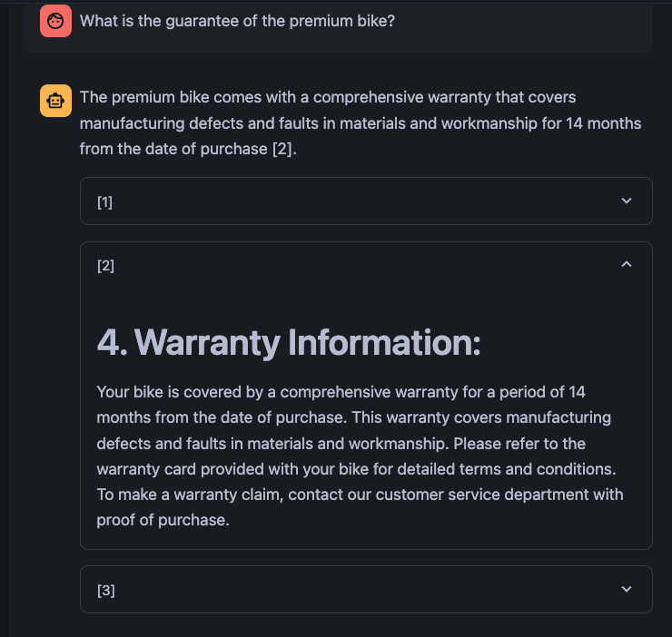Image resolution: width=672 pixels, height=637 pixels.
Task: Click the [1] source label
Action: pyautogui.click(x=105, y=201)
